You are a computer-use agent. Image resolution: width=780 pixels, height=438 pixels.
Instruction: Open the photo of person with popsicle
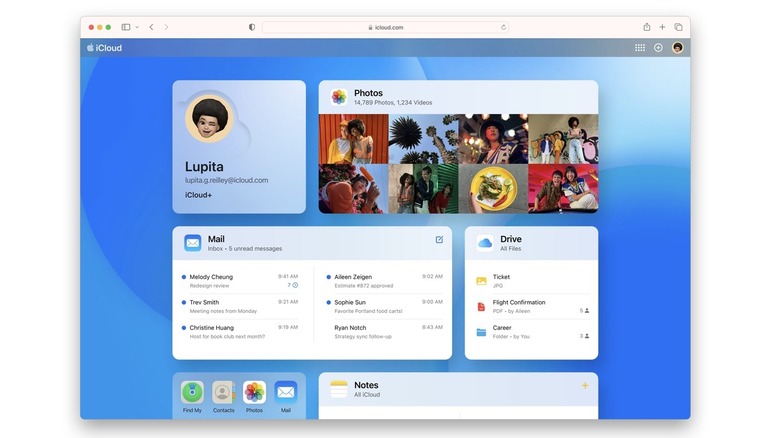[353, 189]
